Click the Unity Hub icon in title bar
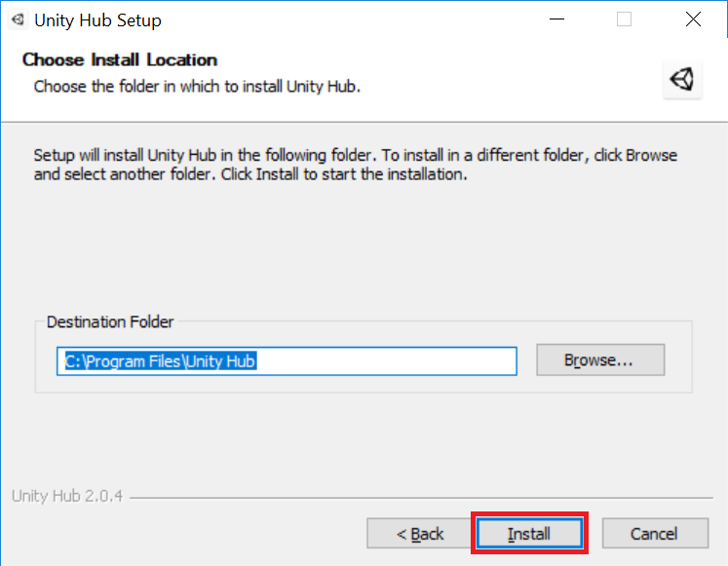This screenshot has height=566, width=728. (18, 19)
